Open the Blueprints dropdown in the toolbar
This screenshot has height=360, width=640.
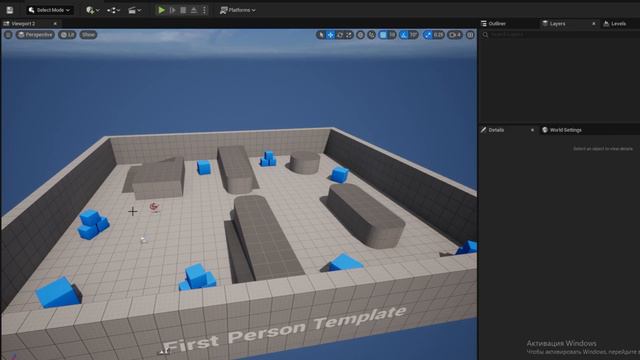pos(113,10)
